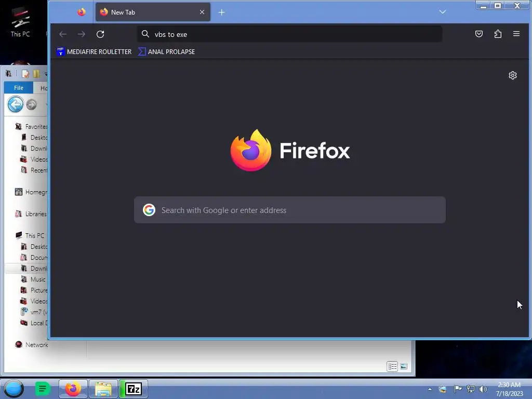Image resolution: width=532 pixels, height=399 pixels.
Task: Select Pictures under This PC
Action: (34, 290)
